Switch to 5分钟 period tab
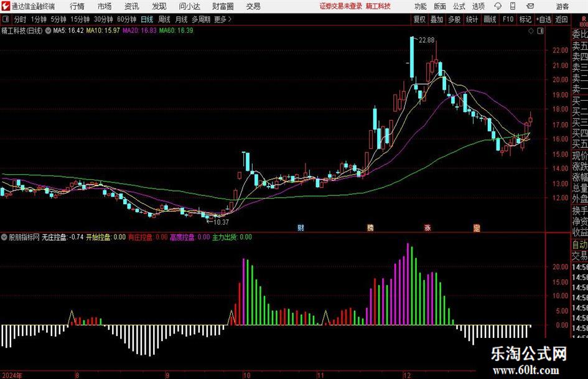588x379 pixels. pyautogui.click(x=58, y=19)
